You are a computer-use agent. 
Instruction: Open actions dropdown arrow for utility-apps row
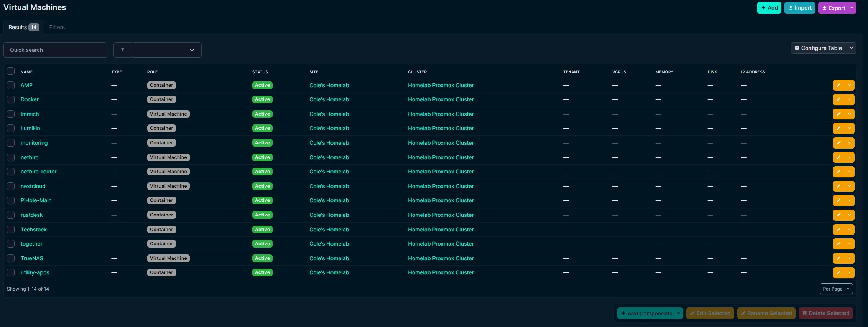(849, 272)
